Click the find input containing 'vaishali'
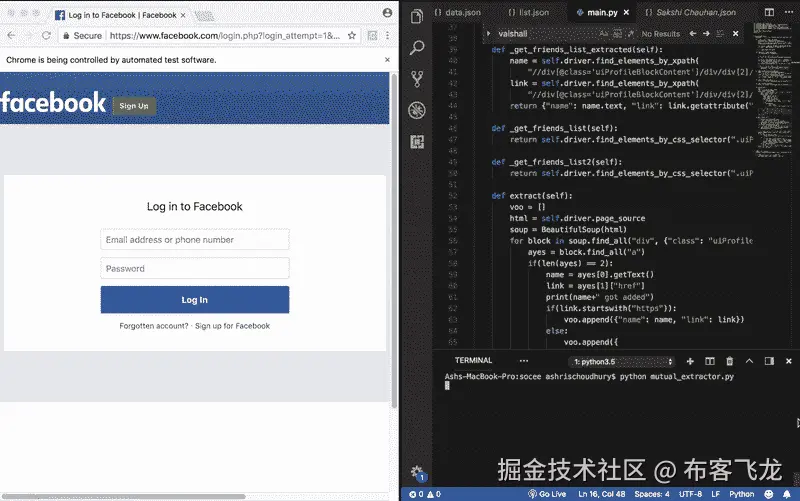This screenshot has width=800, height=501. (546, 34)
